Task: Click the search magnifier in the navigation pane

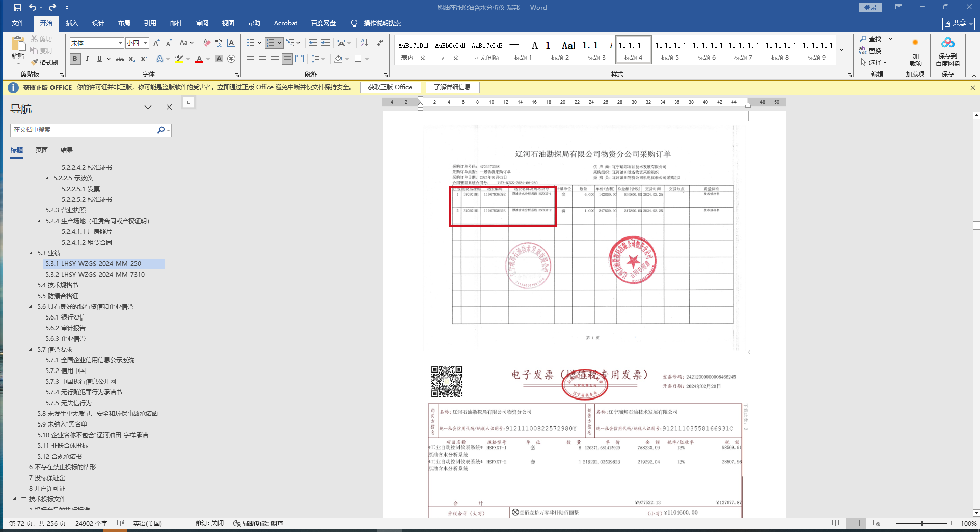Action: [x=161, y=130]
